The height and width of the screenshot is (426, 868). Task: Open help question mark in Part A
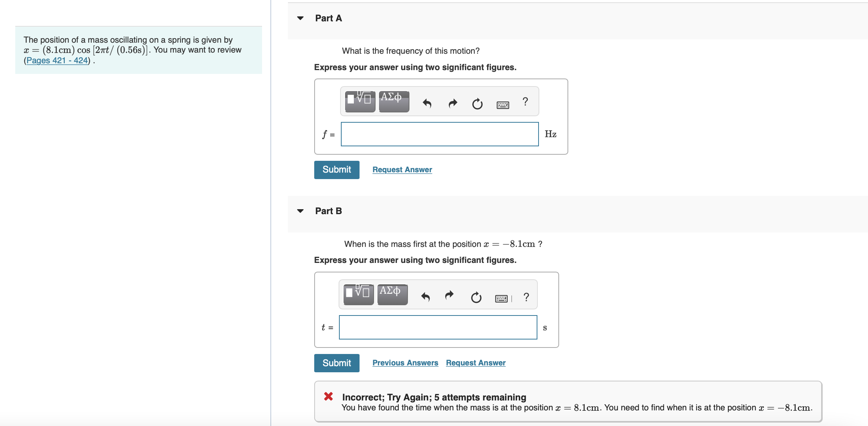pyautogui.click(x=525, y=101)
